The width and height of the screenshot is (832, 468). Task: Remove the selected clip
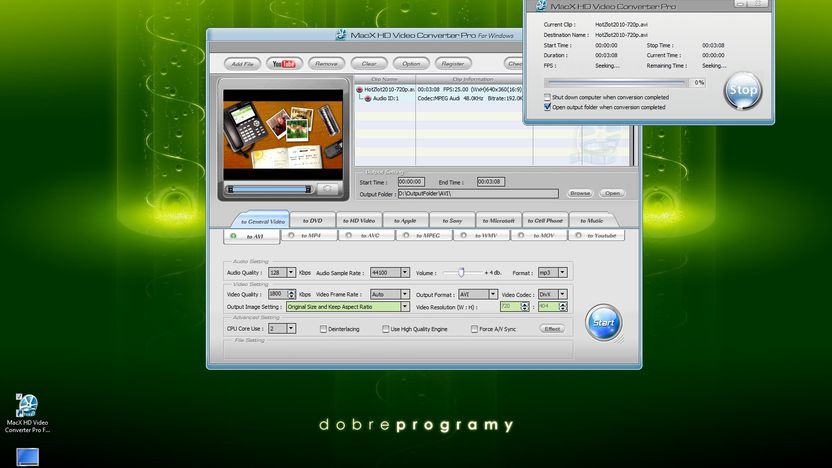point(326,64)
